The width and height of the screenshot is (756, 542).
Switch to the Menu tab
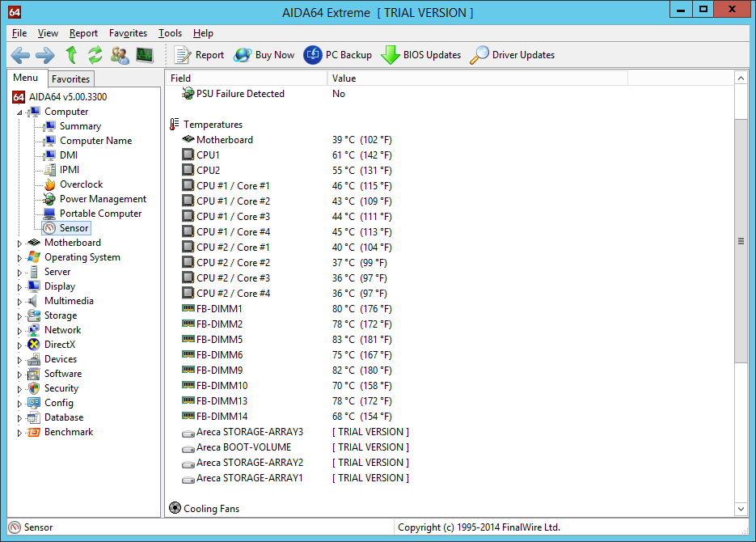(x=26, y=78)
